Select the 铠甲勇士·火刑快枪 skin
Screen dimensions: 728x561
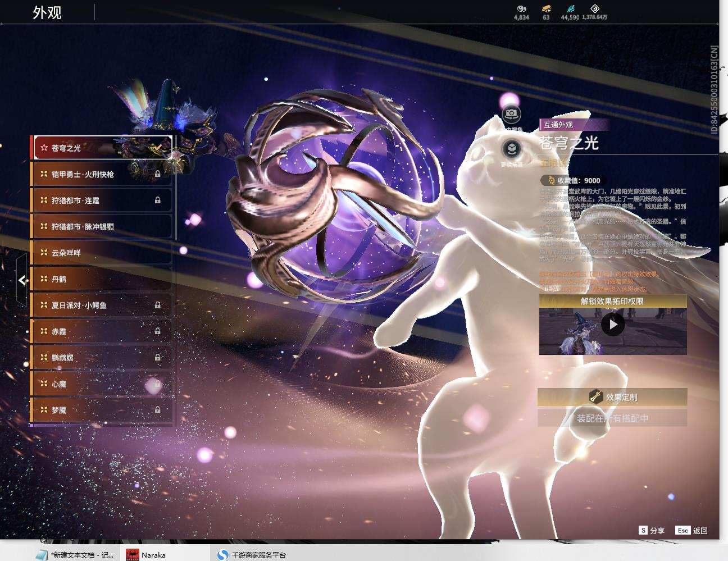101,174
